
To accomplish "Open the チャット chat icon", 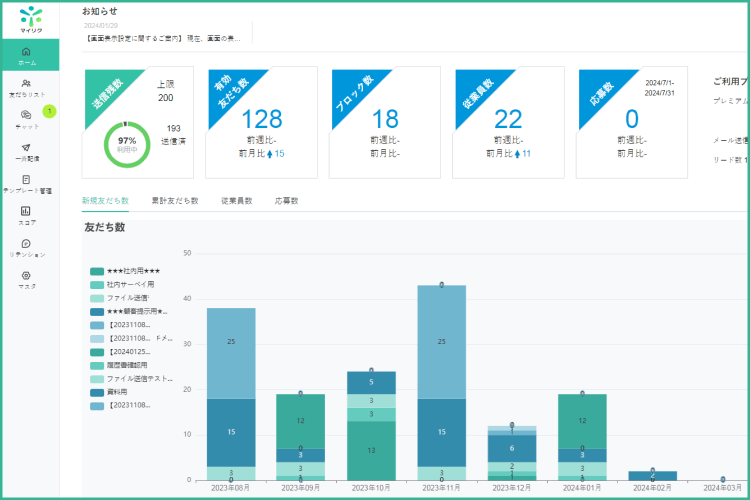I will 26,115.
